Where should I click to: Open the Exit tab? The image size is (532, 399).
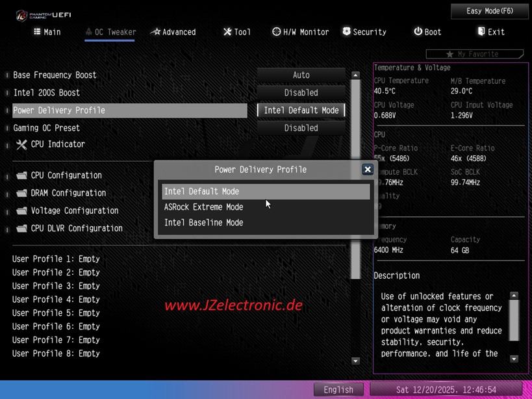pos(491,32)
